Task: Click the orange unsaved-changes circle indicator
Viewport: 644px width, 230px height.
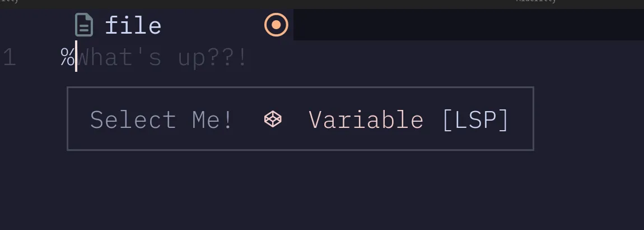Action: [276, 25]
